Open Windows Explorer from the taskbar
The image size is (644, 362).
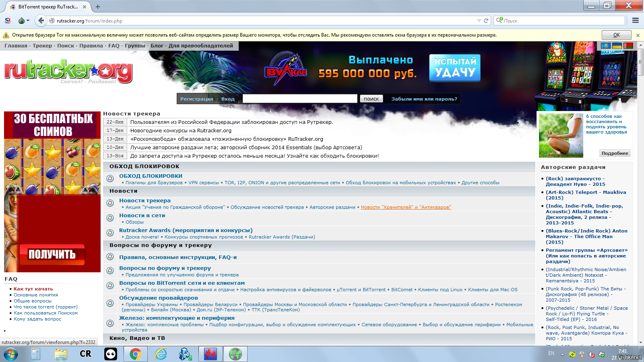tap(61, 354)
